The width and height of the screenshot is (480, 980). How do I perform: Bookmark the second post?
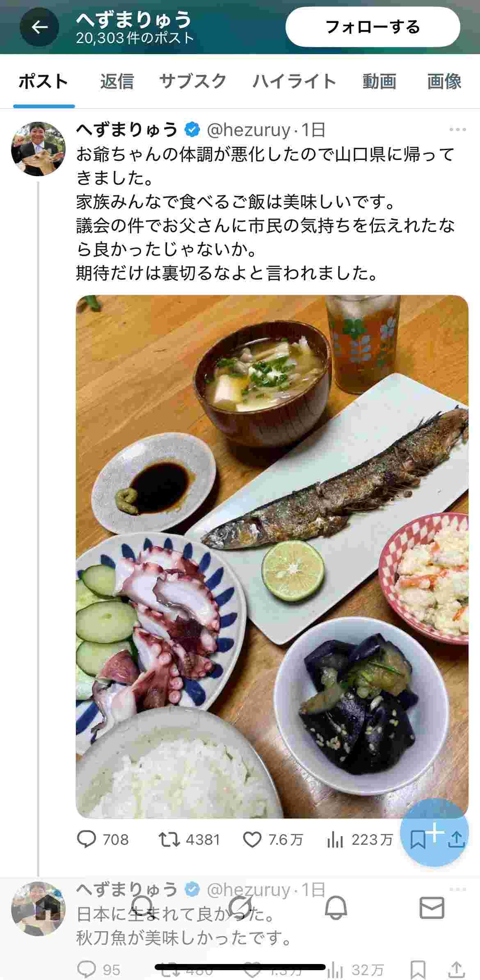click(x=418, y=969)
